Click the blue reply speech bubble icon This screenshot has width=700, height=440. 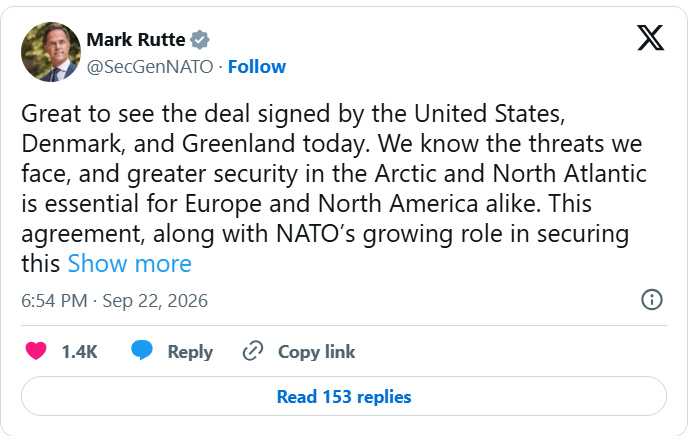142,350
